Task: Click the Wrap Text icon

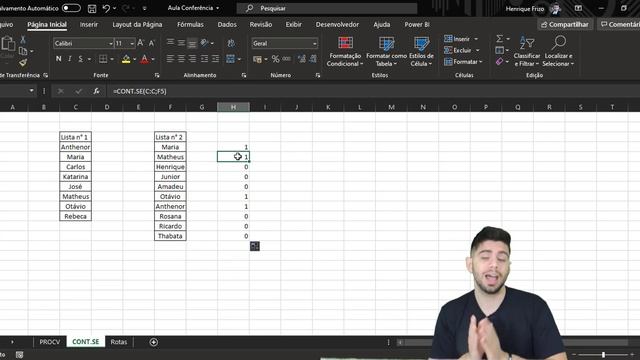Action: pyautogui.click(x=231, y=43)
